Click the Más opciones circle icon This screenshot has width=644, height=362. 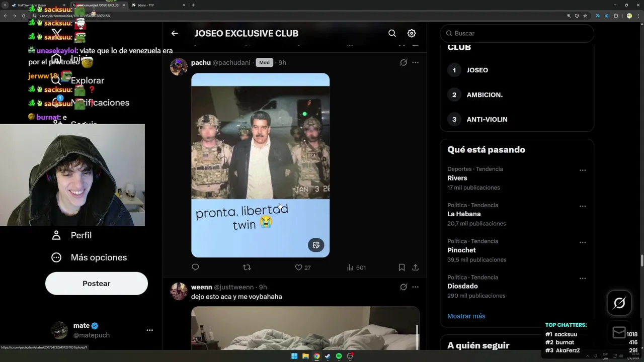point(56,257)
